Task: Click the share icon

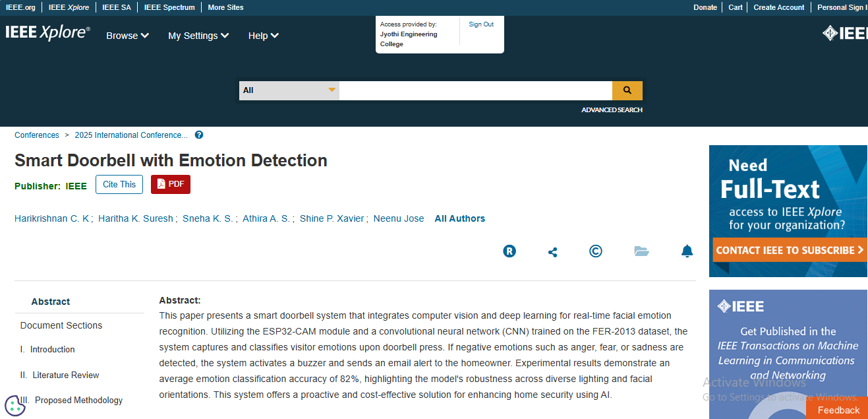Action: click(552, 251)
